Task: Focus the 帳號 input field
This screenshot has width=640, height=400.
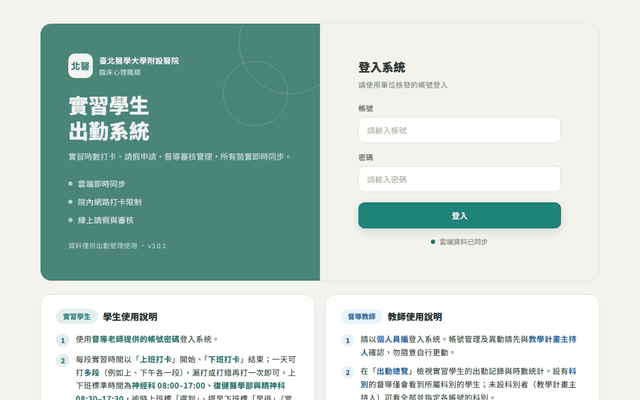Action: coord(460,130)
